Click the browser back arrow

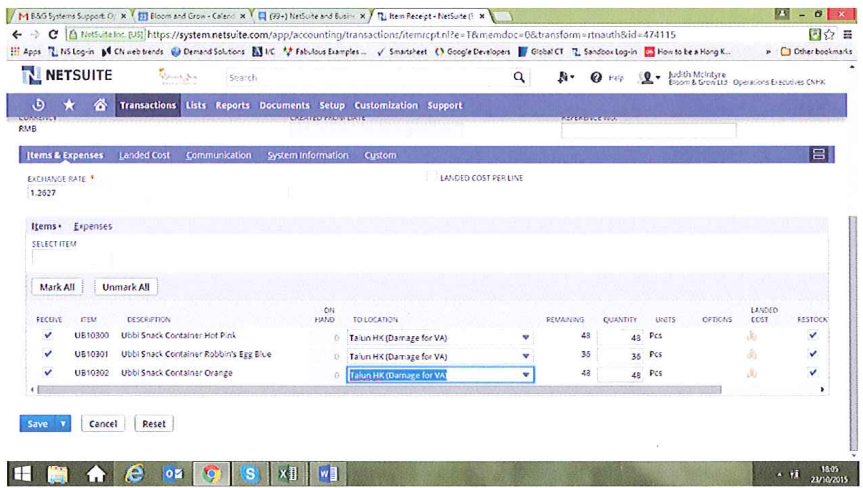17,35
